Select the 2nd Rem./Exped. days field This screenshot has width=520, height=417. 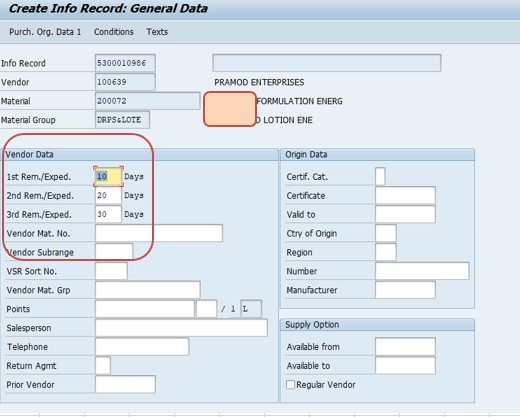pyautogui.click(x=108, y=195)
